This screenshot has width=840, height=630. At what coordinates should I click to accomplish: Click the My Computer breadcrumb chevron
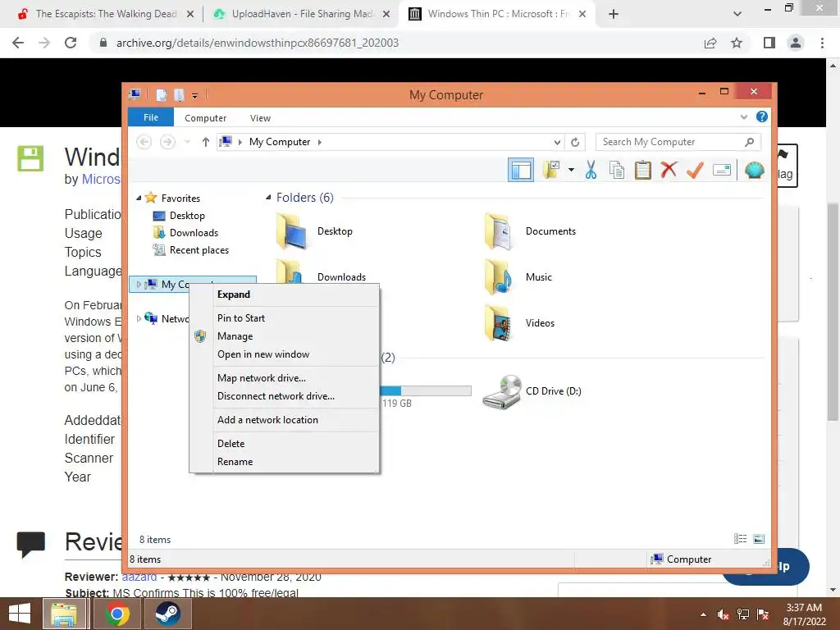tap(320, 142)
